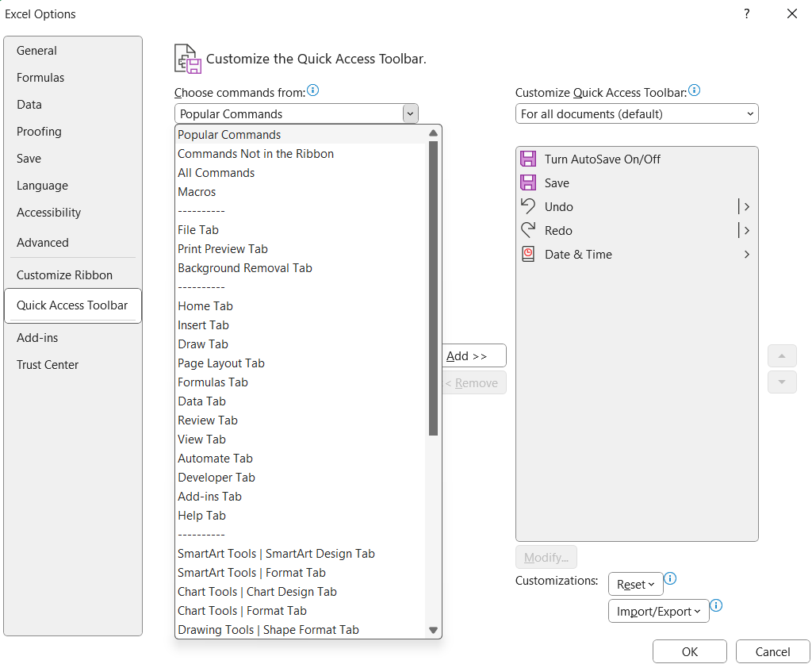Image resolution: width=812 pixels, height=668 pixels.
Task: Confirm with the OK button
Action: click(689, 651)
